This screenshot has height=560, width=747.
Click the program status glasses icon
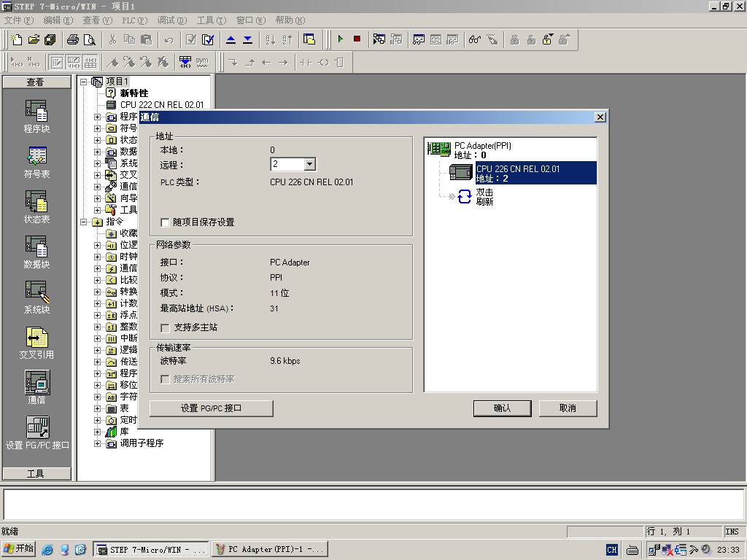click(x=474, y=39)
